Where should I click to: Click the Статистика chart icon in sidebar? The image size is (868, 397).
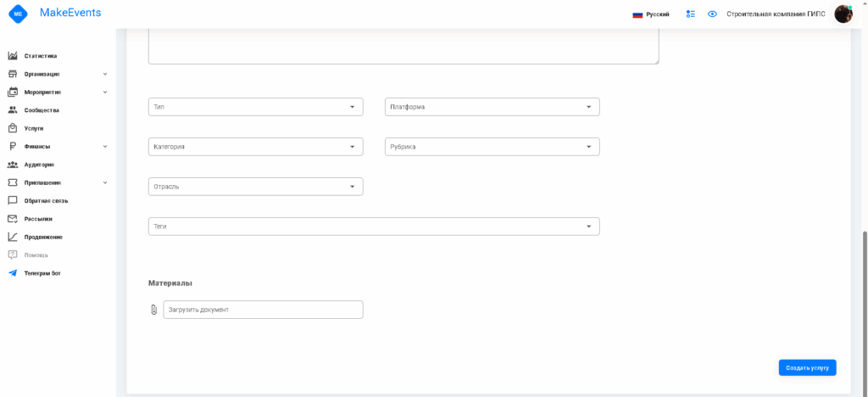13,56
